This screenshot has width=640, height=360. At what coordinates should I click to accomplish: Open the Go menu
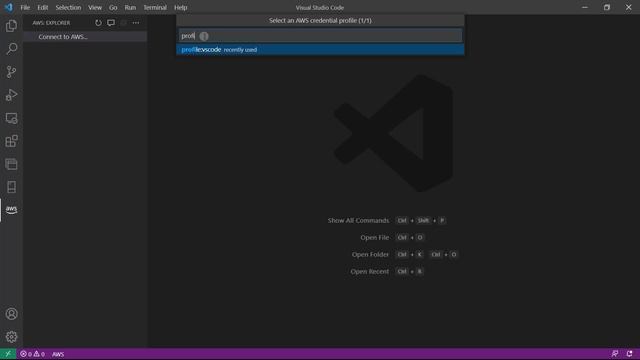113,7
